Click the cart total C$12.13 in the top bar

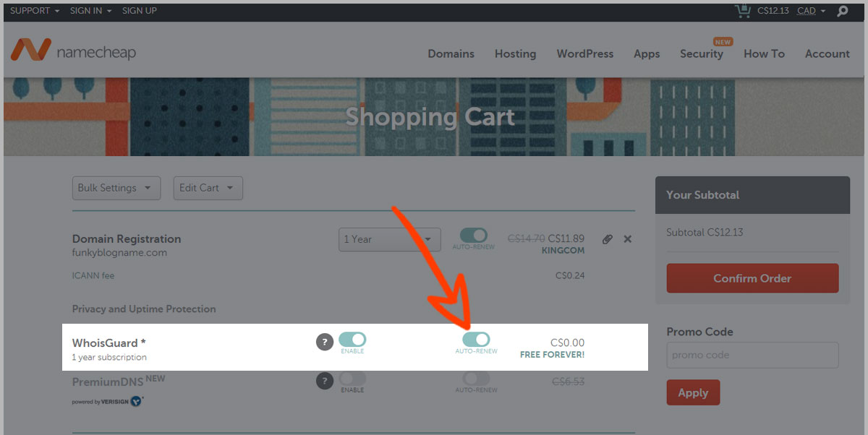point(773,11)
